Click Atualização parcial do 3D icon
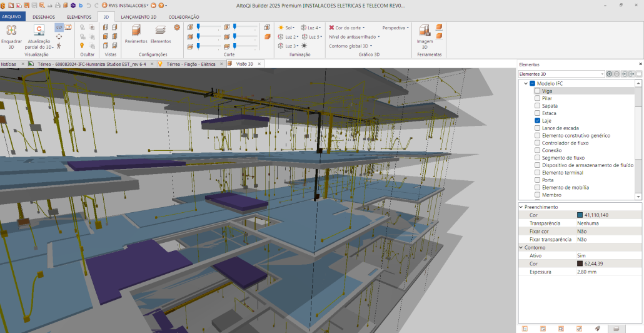 (39, 31)
